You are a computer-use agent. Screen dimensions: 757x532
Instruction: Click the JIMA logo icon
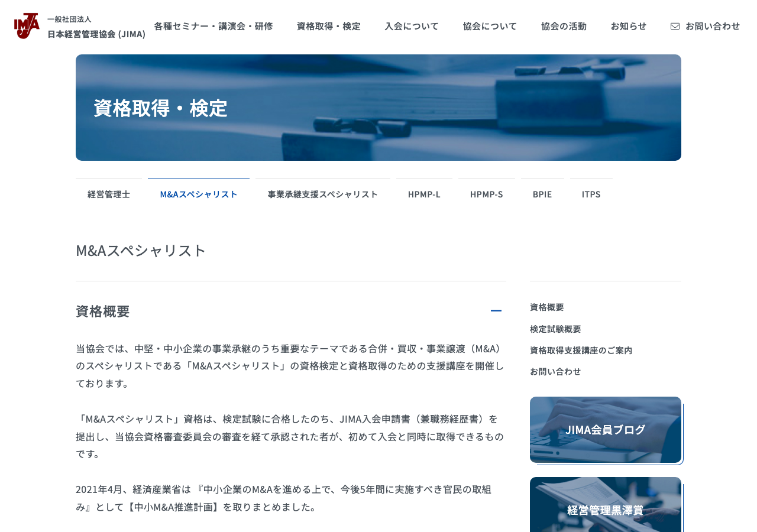[x=27, y=26]
